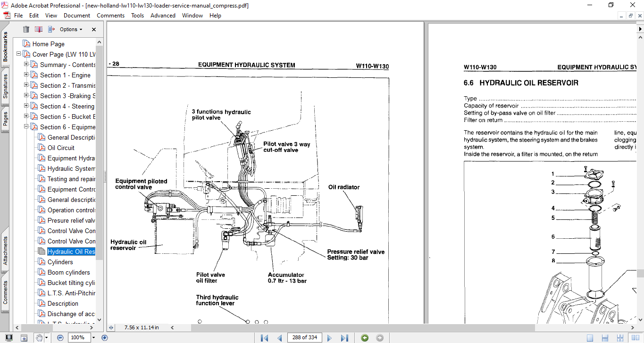Click the new bookmark icon
The height and width of the screenshot is (343, 644).
point(38,29)
